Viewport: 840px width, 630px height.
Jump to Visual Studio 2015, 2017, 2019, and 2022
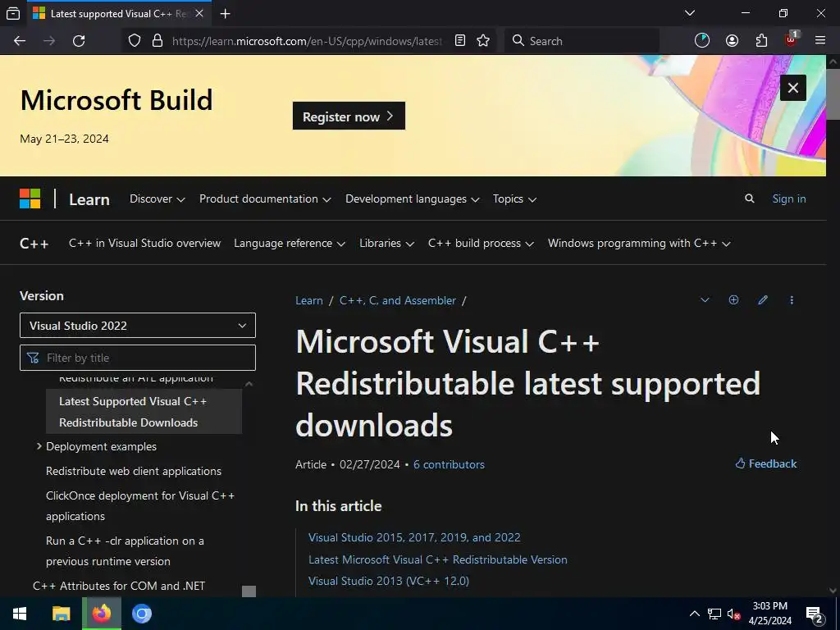click(414, 537)
